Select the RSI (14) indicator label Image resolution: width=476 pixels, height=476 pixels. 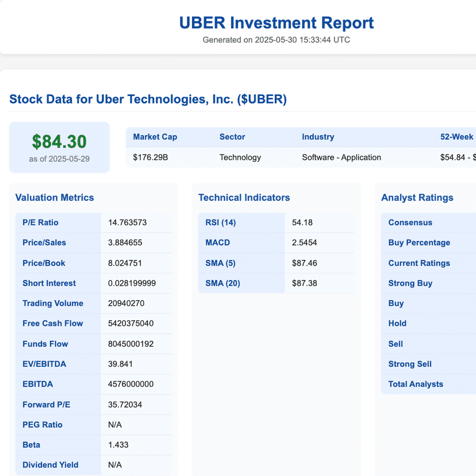coord(221,222)
